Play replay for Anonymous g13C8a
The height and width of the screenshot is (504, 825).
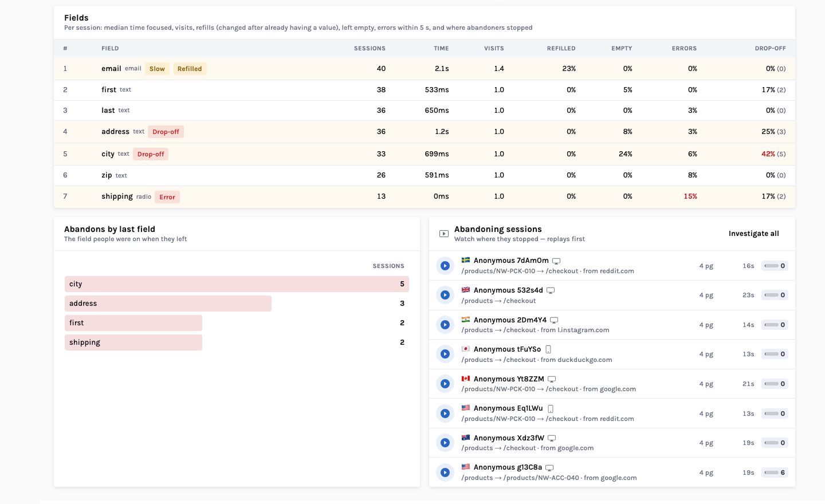pyautogui.click(x=445, y=472)
